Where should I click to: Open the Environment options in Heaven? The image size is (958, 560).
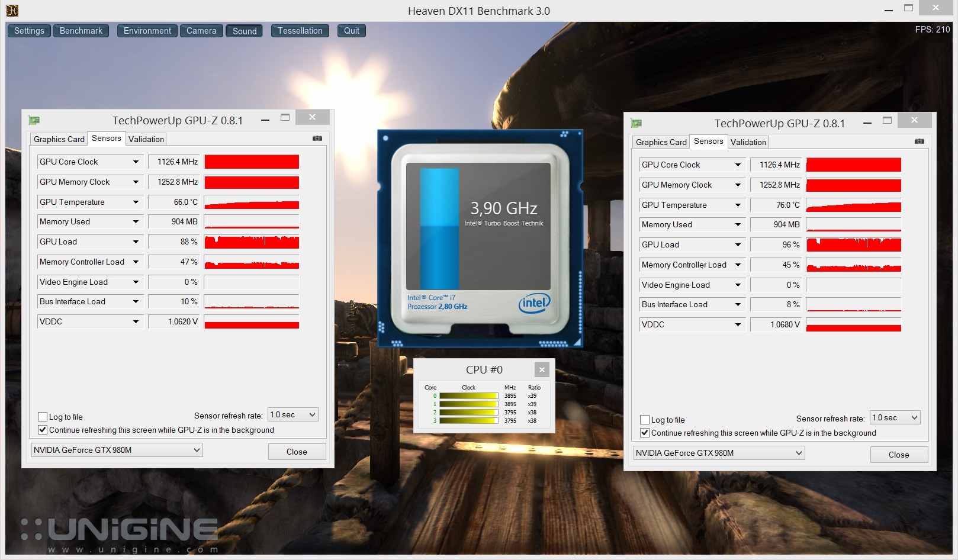(x=147, y=31)
